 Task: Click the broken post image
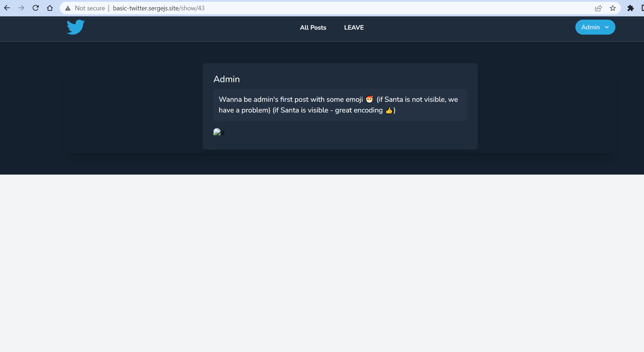(219, 132)
